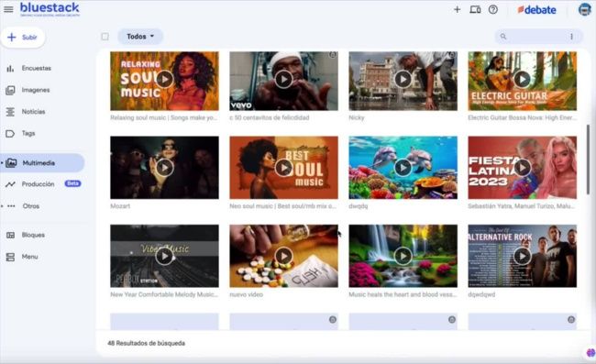The height and width of the screenshot is (364, 596).
Task: Play the nuevo video with pills
Action: pos(283,256)
